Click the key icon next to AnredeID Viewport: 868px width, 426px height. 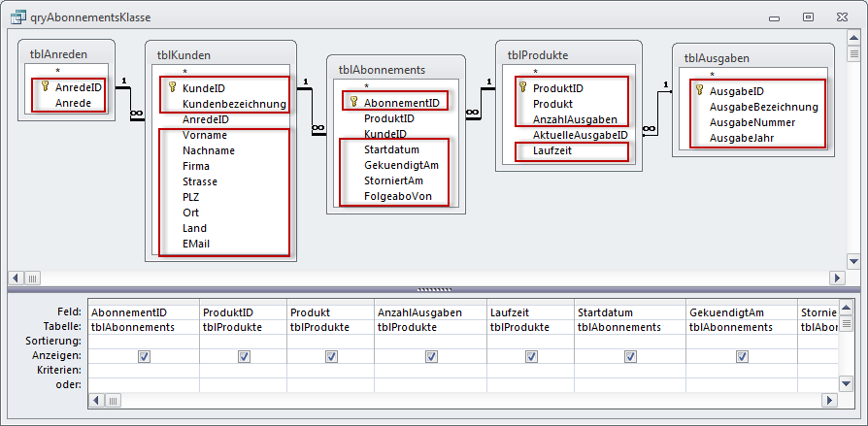click(45, 86)
